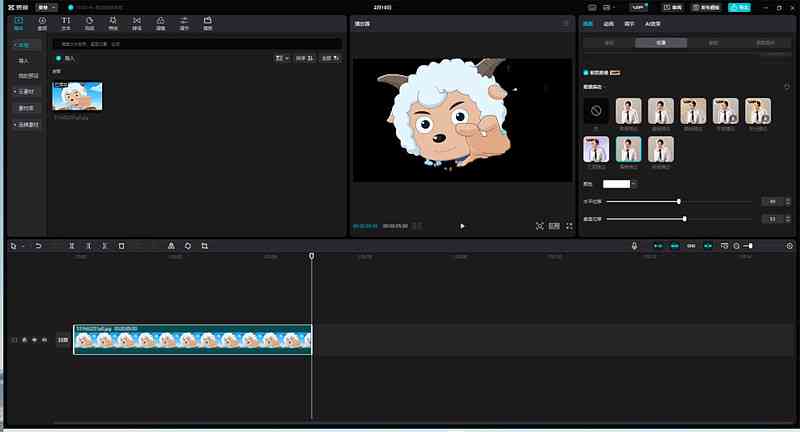Open timeline settings gear icon
This screenshot has width=800, height=432.
point(789,246)
